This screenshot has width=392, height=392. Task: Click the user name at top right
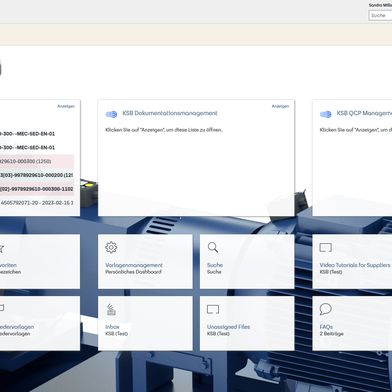pos(380,5)
